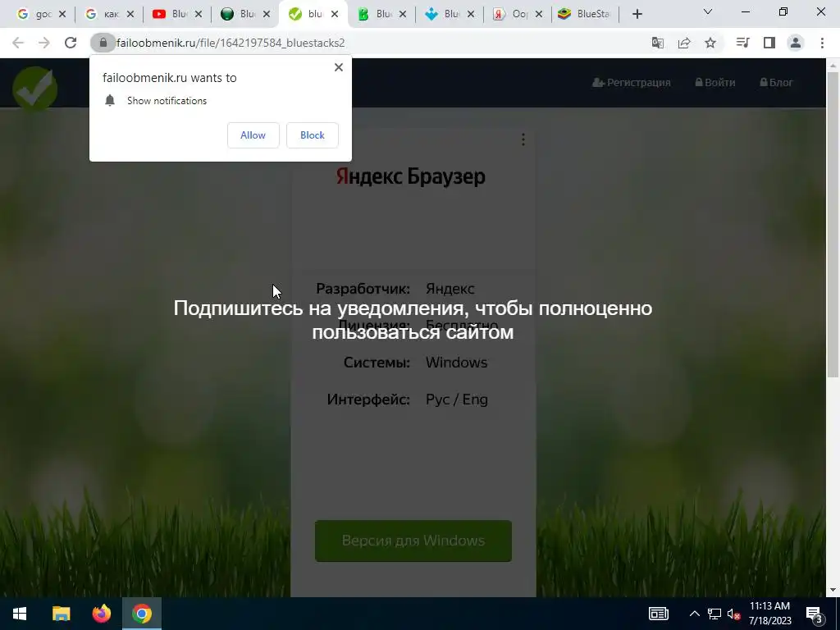840x630 pixels.
Task: Go back to previous page
Action: click(18, 43)
